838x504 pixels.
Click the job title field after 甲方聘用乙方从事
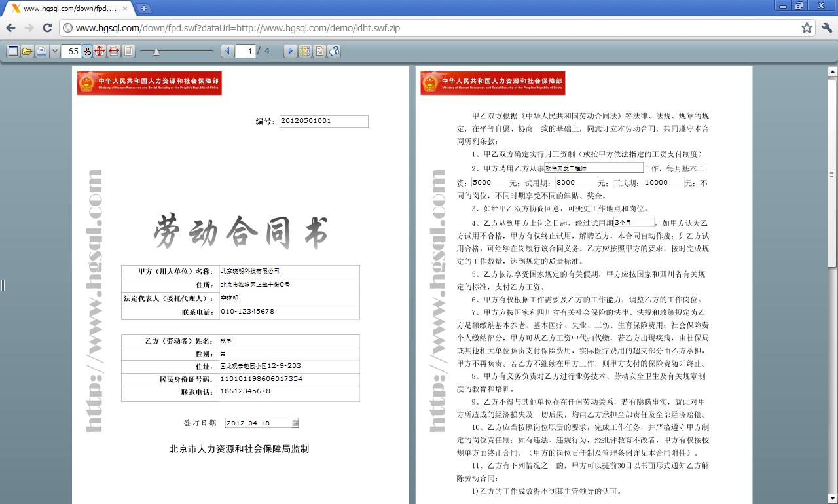click(593, 168)
